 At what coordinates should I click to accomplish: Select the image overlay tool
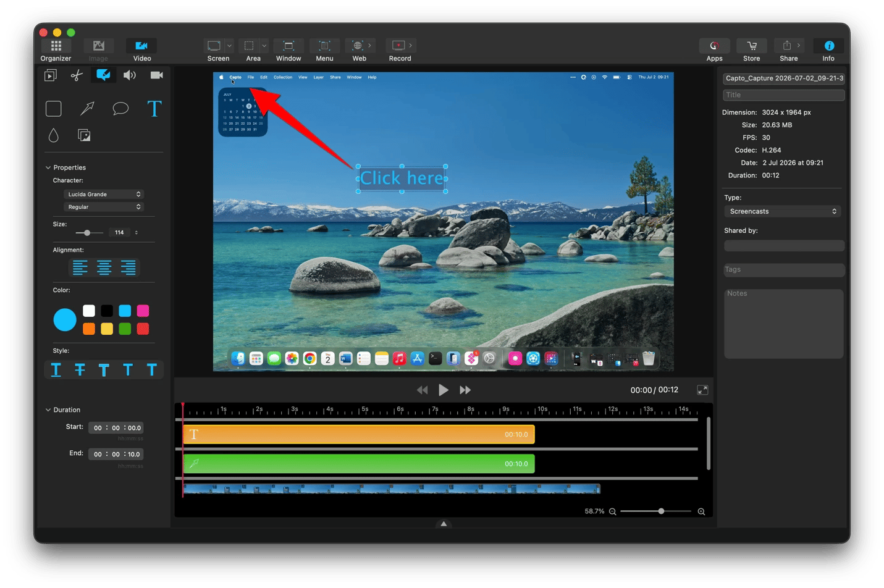tap(85, 135)
